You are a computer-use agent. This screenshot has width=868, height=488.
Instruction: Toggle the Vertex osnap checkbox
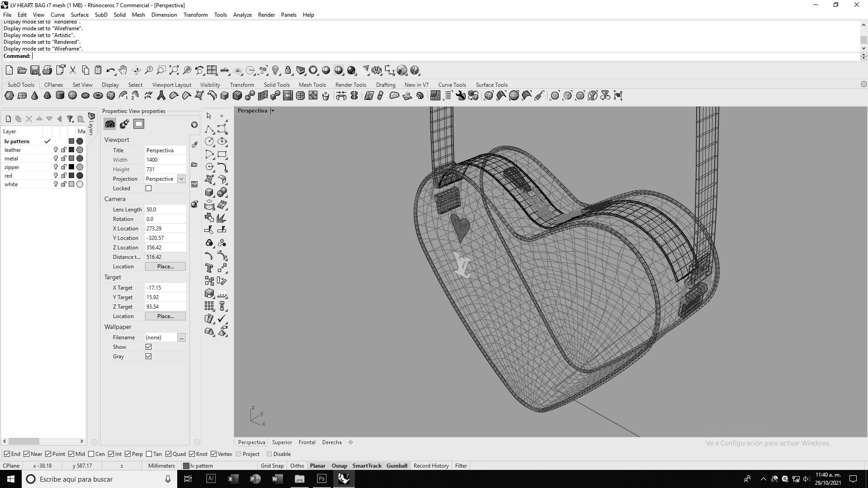[213, 454]
